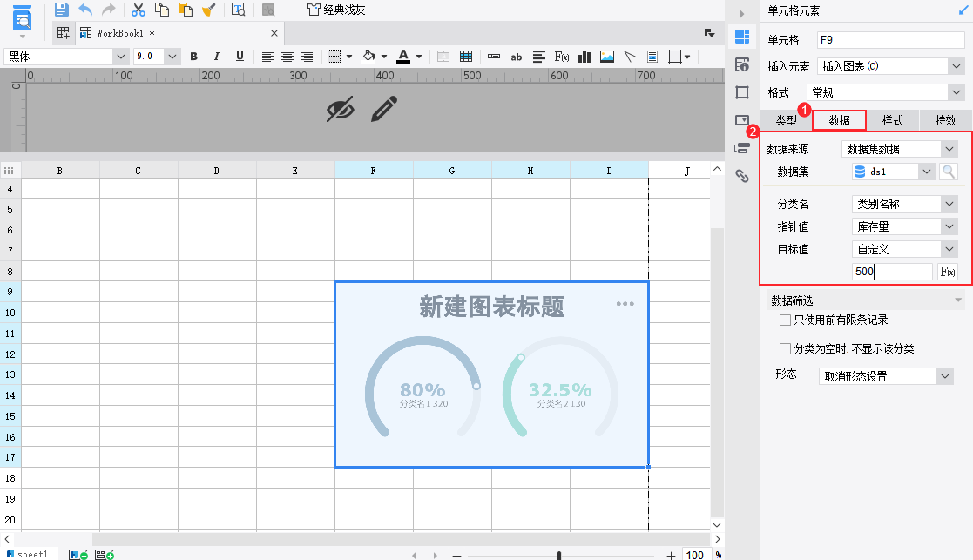Click the hide-eye icon above the grid
Screen dimensions: 973x560
coord(340,109)
